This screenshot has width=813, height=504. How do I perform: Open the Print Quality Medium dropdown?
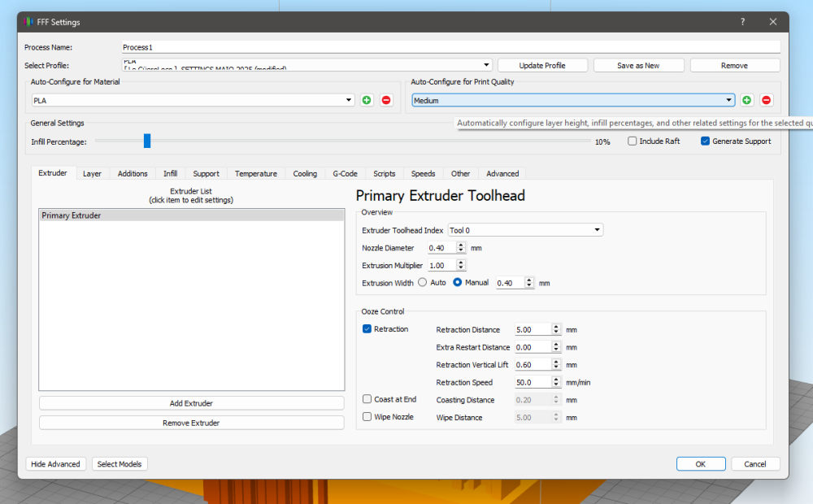pyautogui.click(x=573, y=100)
